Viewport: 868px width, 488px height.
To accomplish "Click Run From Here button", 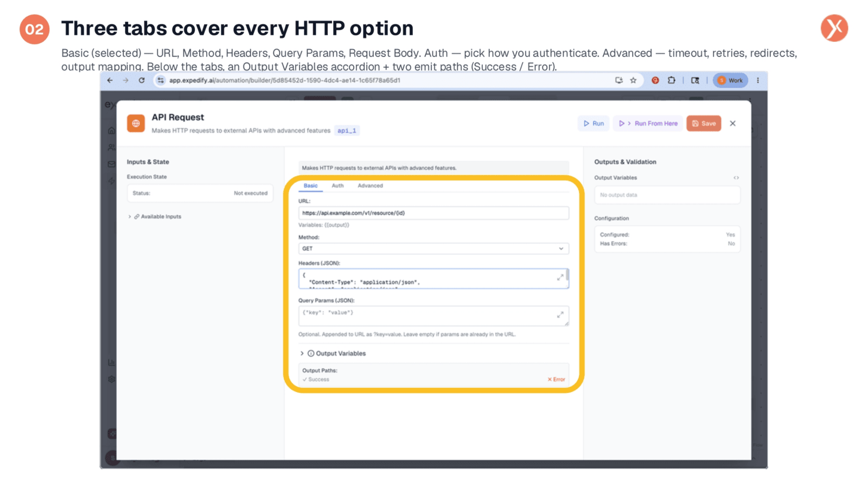I will 648,124.
